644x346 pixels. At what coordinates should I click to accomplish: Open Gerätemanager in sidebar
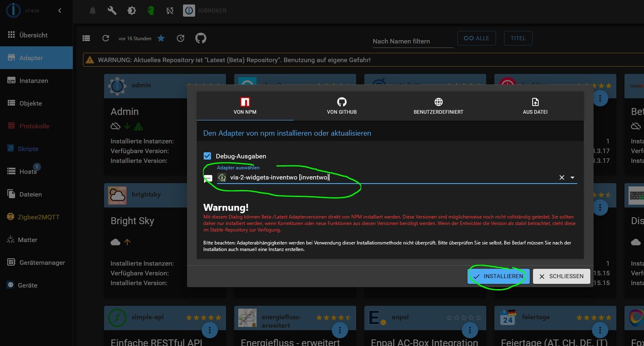pyautogui.click(x=36, y=262)
